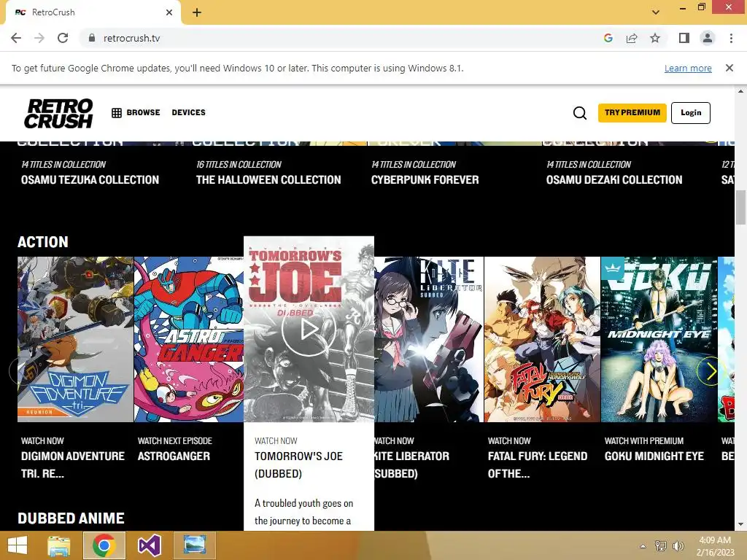The image size is (747, 560).
Task: Click the scrollbar up arrow
Action: tap(740, 90)
